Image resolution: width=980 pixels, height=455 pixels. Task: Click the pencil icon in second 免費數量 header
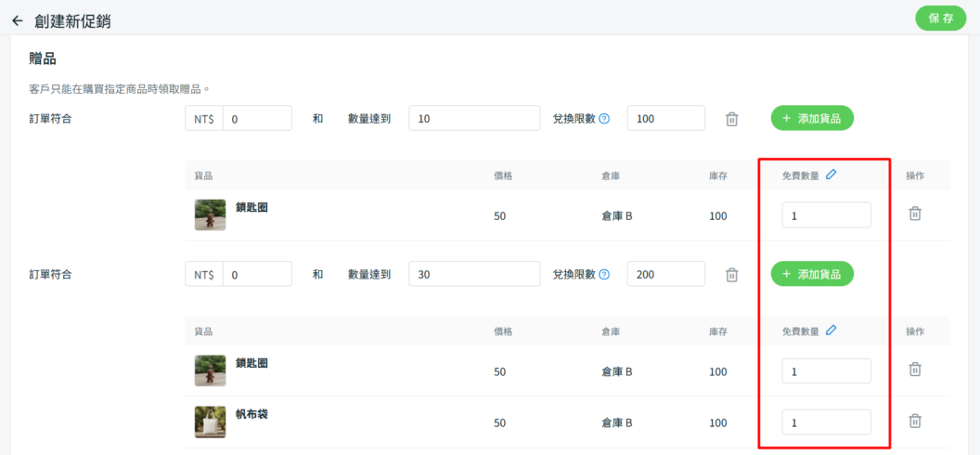point(831,331)
